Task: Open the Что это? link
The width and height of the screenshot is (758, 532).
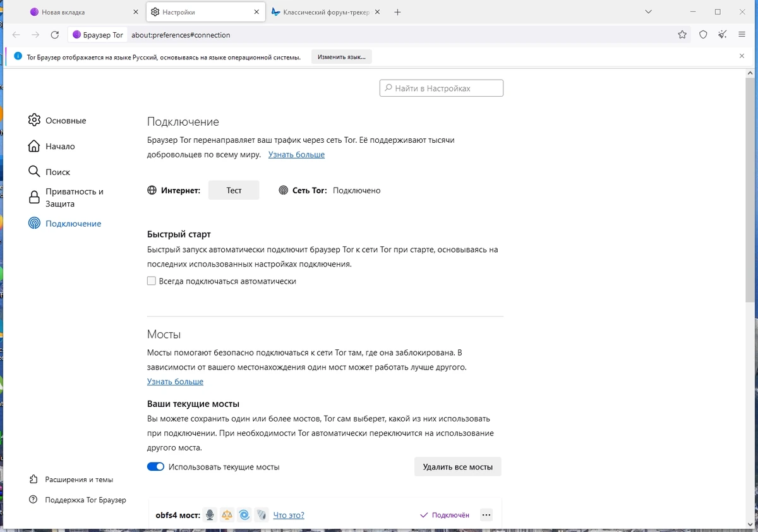Action: (289, 515)
